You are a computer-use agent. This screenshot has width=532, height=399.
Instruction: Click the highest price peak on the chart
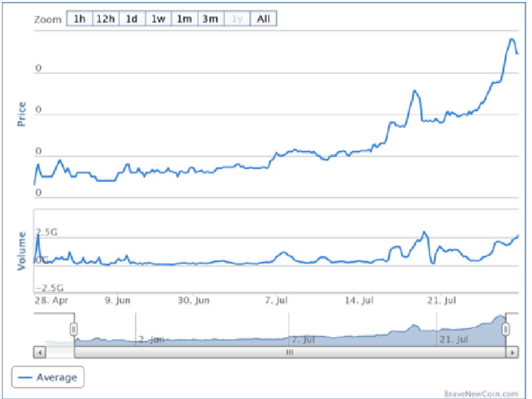coord(511,39)
